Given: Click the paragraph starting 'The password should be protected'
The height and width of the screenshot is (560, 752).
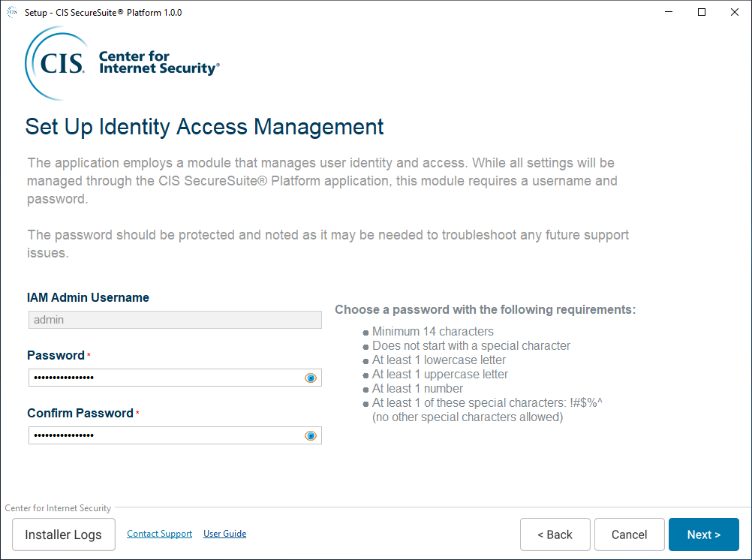Looking at the screenshot, I should (x=328, y=244).
